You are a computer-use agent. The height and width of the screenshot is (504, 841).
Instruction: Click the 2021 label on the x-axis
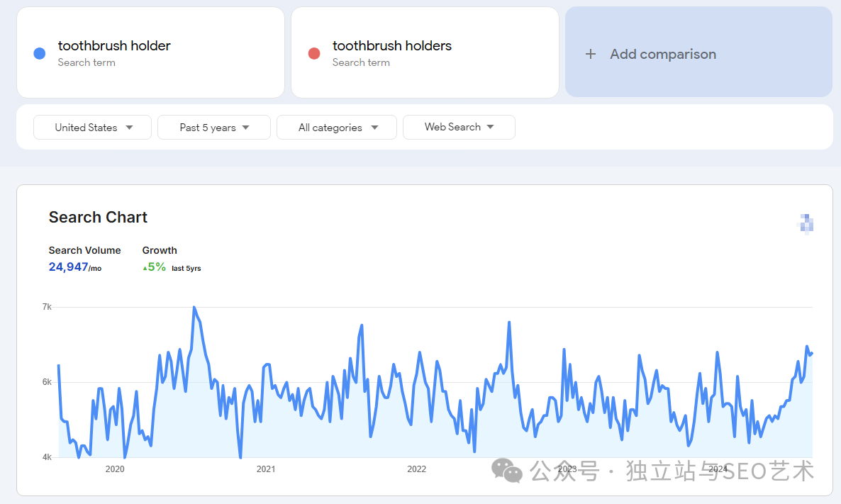266,469
